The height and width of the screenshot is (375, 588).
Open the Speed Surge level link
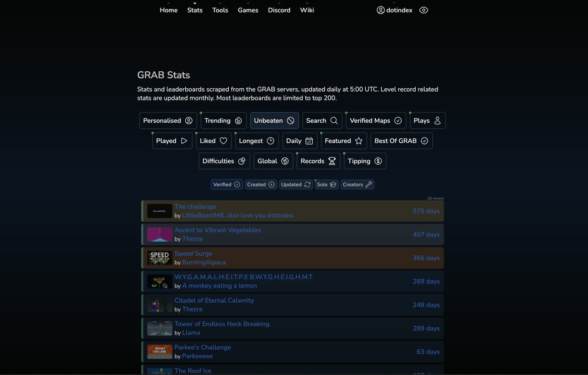pos(193,253)
